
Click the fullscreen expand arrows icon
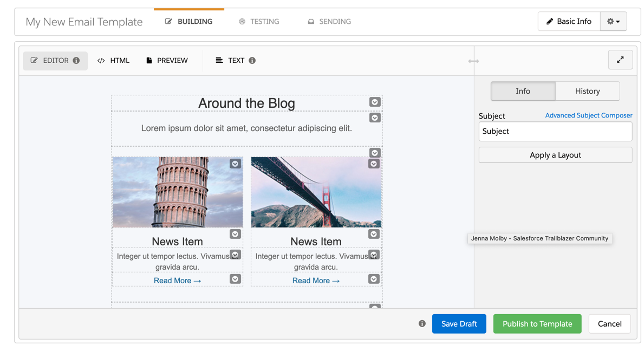tap(620, 60)
